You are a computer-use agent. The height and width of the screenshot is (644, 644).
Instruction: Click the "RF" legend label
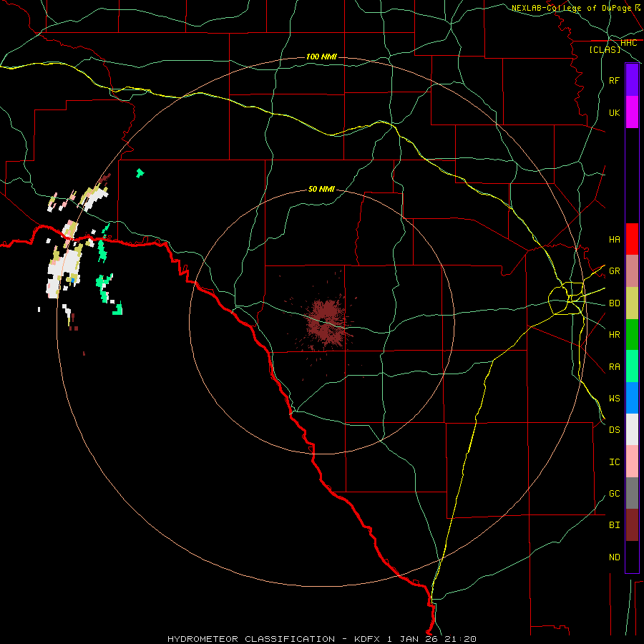click(x=615, y=80)
